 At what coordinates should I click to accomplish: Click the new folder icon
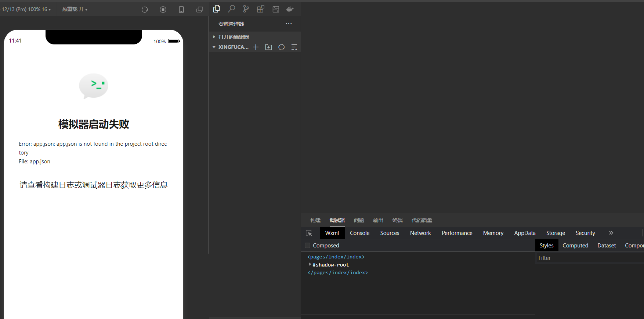tap(269, 47)
